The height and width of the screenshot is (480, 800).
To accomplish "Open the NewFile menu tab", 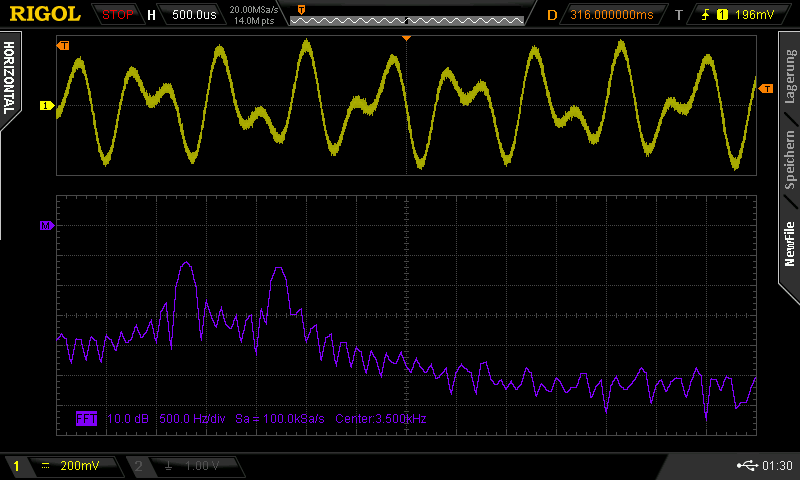I will pyautogui.click(x=790, y=244).
